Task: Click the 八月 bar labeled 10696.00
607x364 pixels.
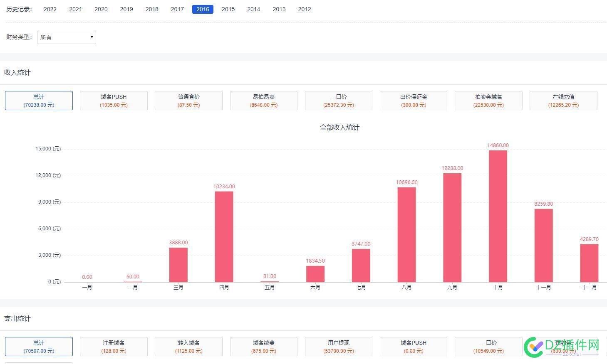Action: pos(406,235)
